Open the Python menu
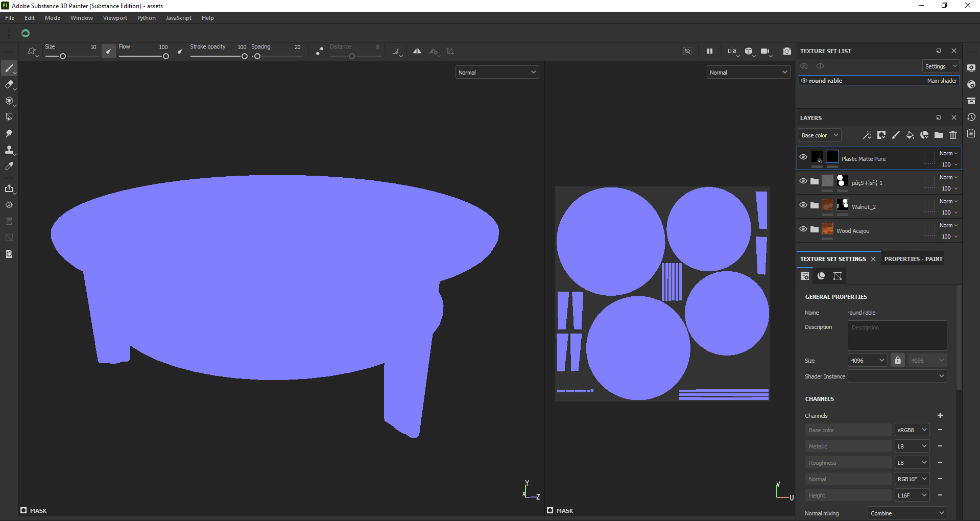Viewport: 980px width, 521px height. tap(147, 18)
